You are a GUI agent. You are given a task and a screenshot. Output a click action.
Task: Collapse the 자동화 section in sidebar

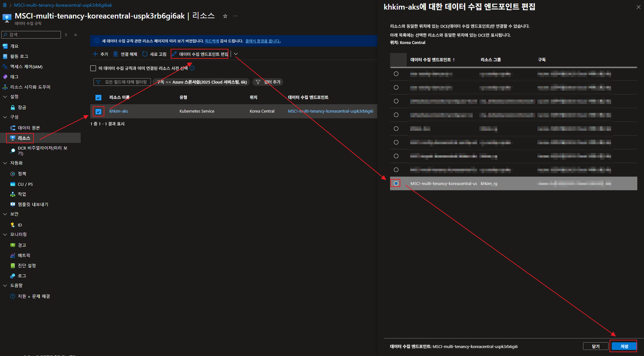5,163
